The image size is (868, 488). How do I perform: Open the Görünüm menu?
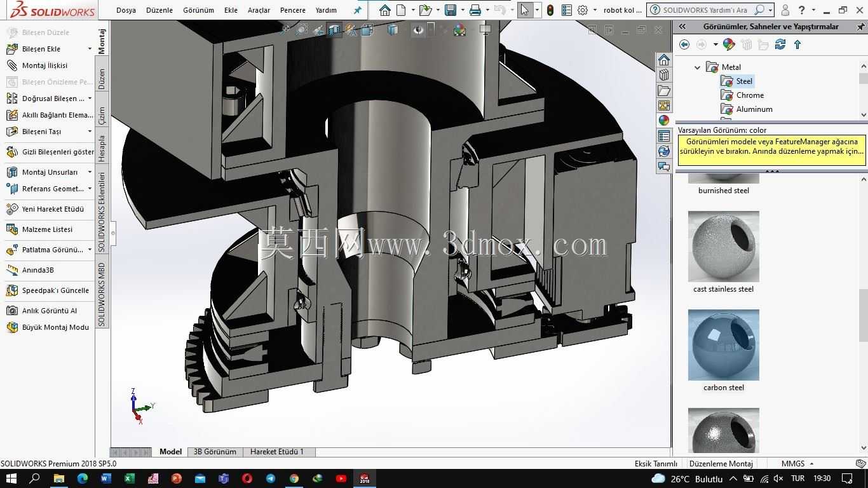[x=198, y=10]
